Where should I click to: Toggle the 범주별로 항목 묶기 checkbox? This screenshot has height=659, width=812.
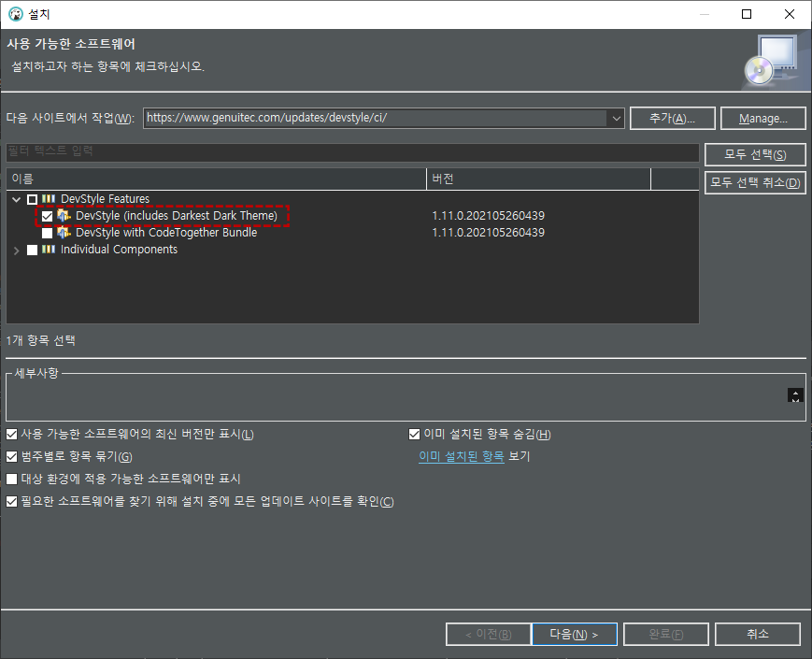click(x=10, y=456)
